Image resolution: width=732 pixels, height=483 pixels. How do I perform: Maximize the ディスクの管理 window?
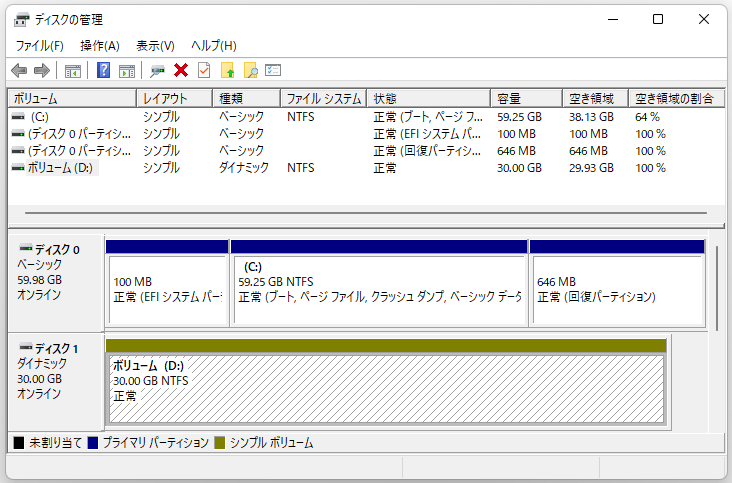tap(658, 20)
